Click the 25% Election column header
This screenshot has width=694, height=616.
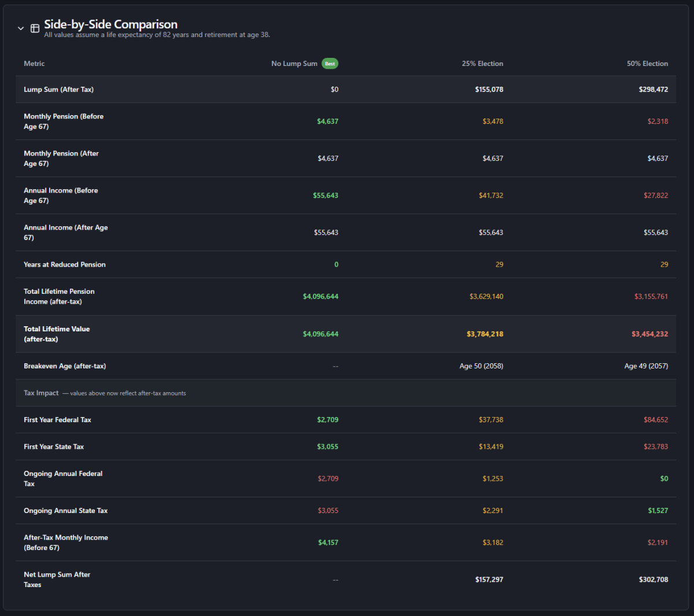(x=482, y=64)
